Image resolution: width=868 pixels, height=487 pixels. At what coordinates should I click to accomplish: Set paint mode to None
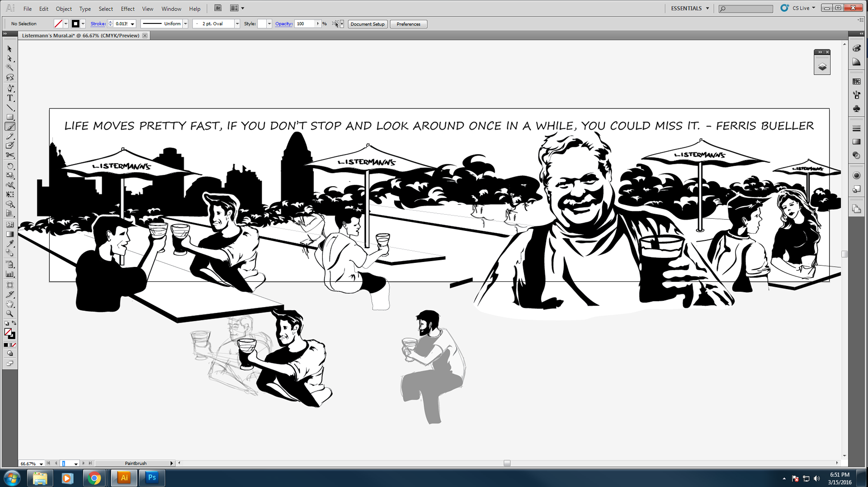click(14, 345)
